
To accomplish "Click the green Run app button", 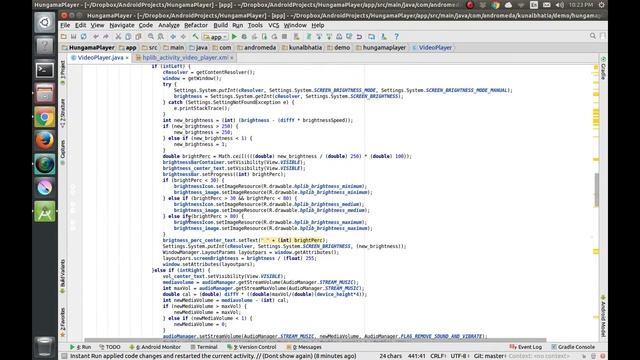I will (234, 37).
